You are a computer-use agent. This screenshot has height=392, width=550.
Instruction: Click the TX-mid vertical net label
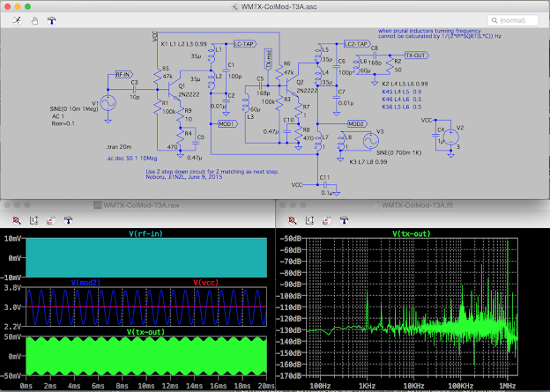point(268,59)
